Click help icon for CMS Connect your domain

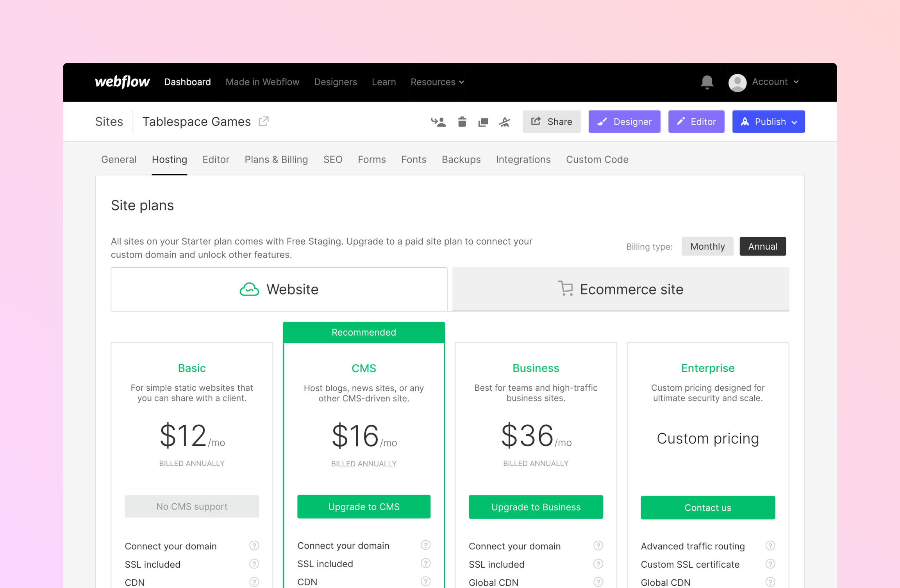[x=426, y=545]
